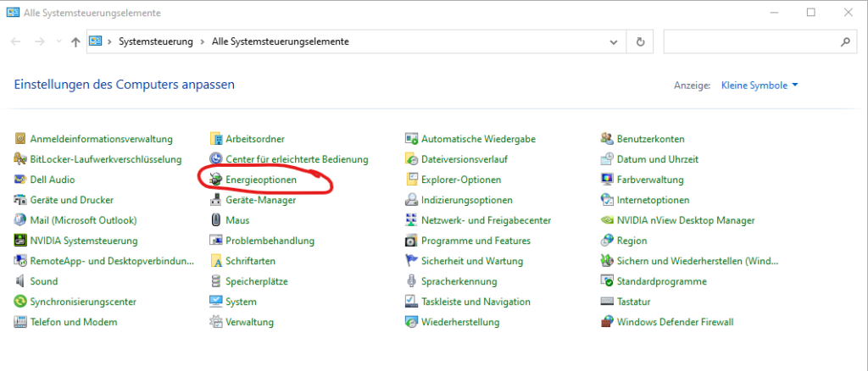Click the Sound speaker icon
This screenshot has width=868, height=371.
point(21,281)
